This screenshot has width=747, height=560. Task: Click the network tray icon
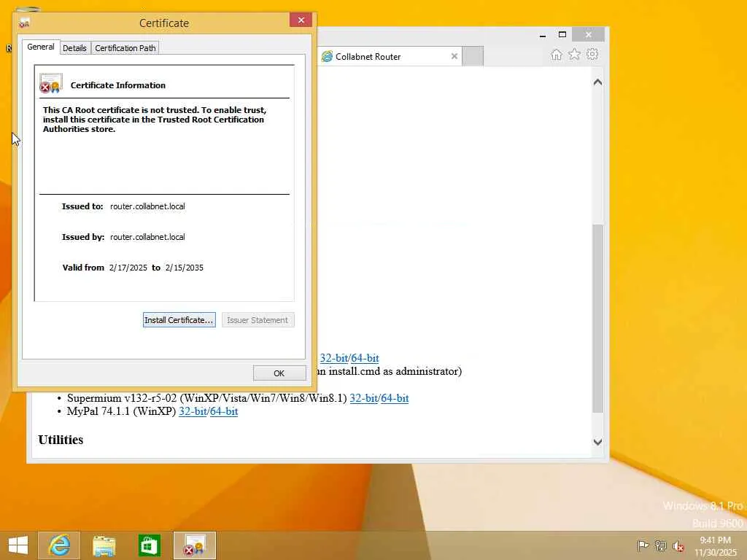(x=660, y=545)
